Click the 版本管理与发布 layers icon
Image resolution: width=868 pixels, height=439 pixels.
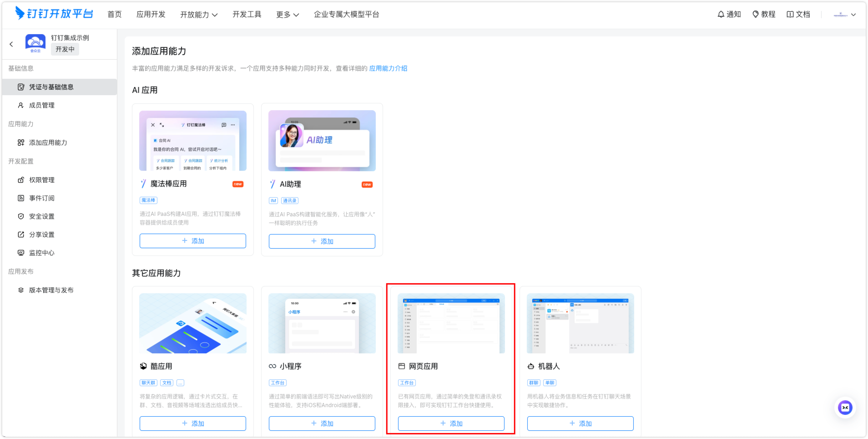tap(21, 290)
